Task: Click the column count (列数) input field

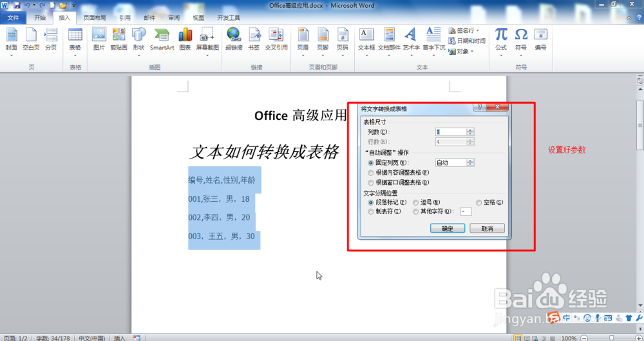Action: (451, 132)
